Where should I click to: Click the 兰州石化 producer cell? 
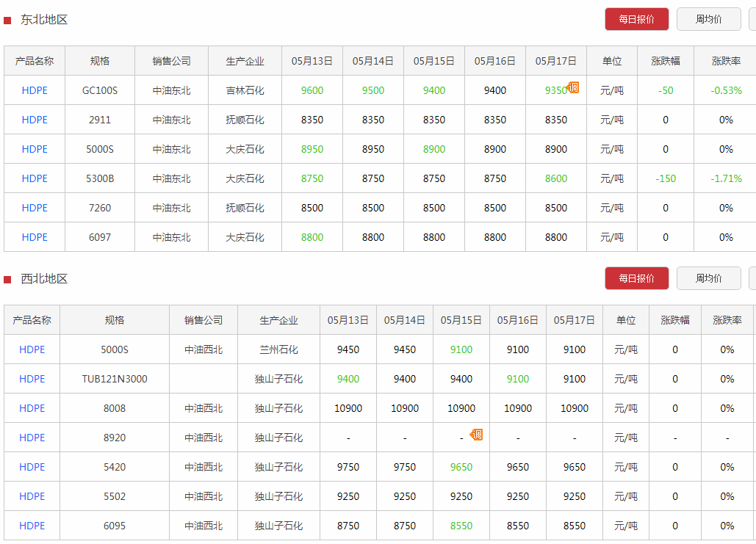point(278,349)
